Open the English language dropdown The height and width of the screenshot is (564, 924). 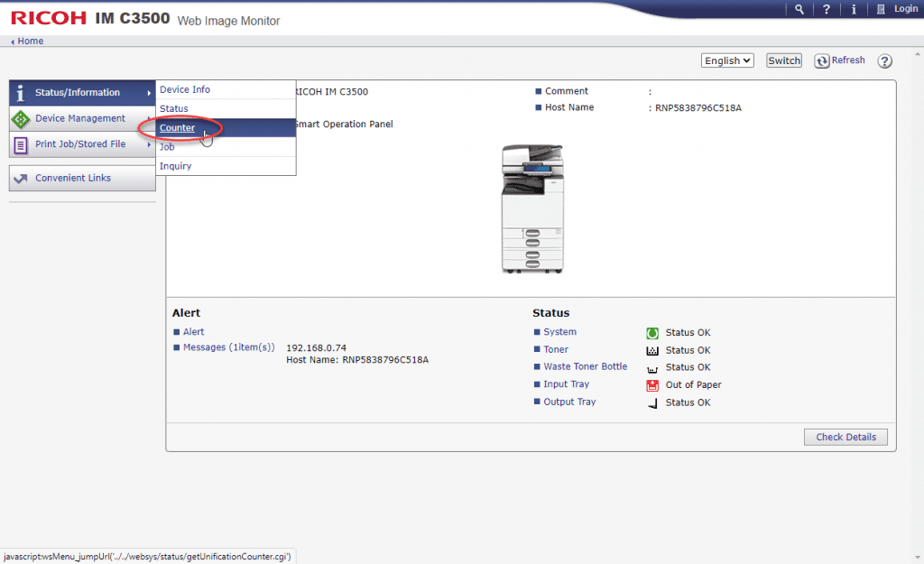pyautogui.click(x=727, y=60)
